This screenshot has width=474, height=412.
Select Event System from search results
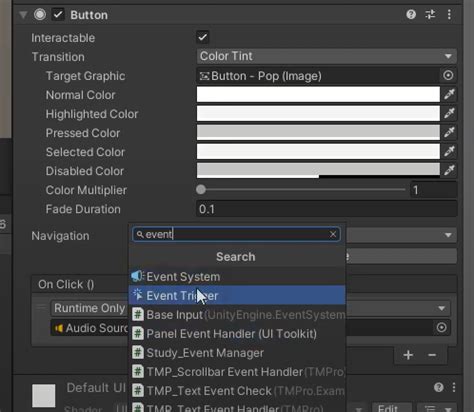pos(237,276)
